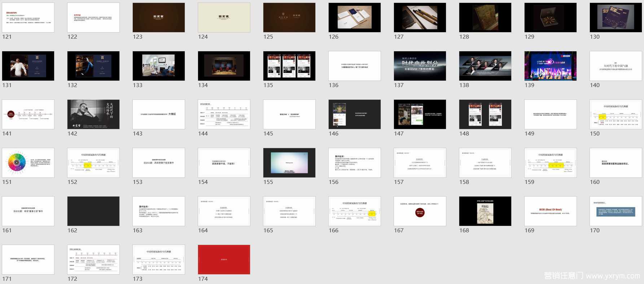
Task: Click the beige logo slide 124
Action: (x=224, y=17)
